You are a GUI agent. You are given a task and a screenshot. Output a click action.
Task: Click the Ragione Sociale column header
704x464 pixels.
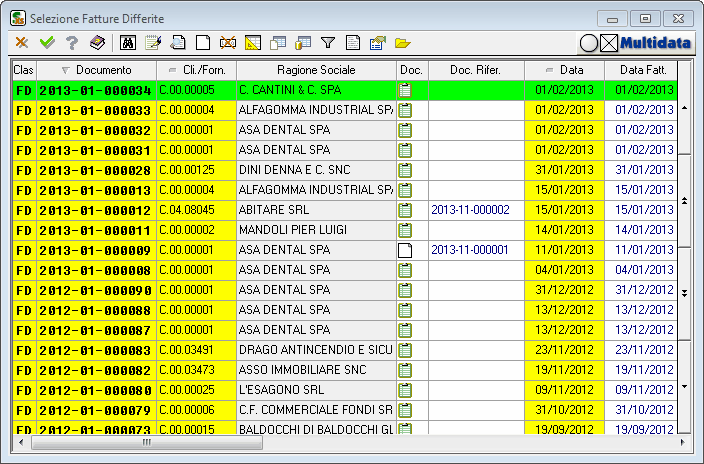point(316,70)
